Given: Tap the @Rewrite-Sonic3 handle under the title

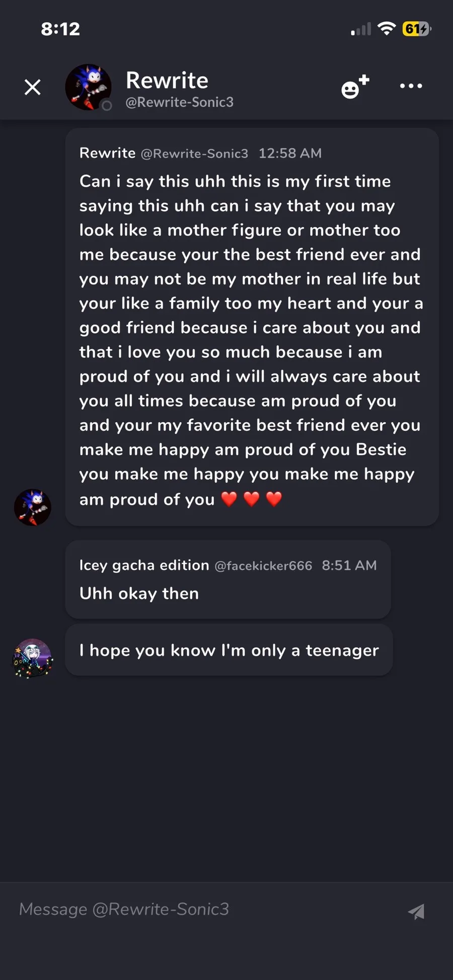Looking at the screenshot, I should click(x=179, y=102).
